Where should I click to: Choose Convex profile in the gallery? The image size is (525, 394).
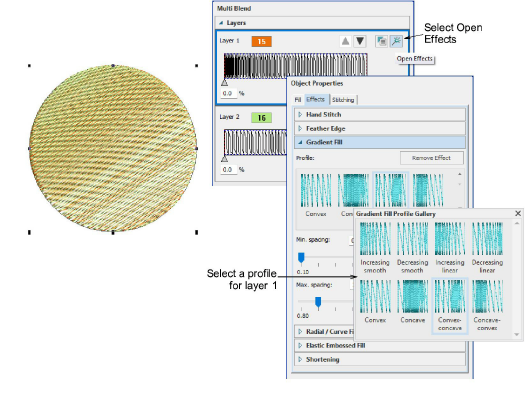pyautogui.click(x=375, y=301)
